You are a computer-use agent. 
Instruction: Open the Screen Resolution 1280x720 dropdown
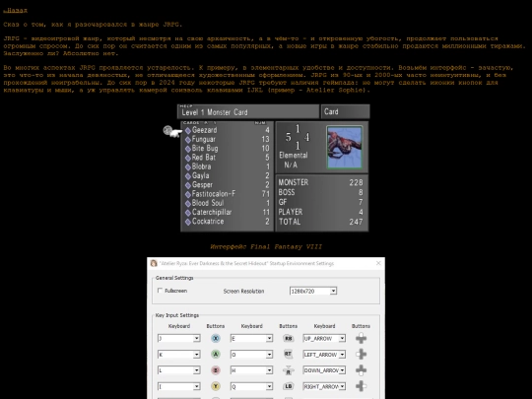(313, 291)
